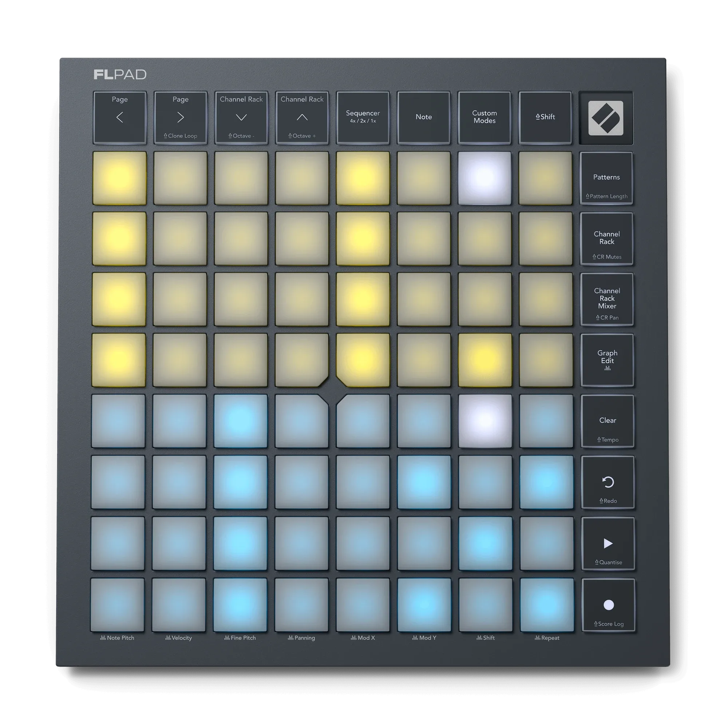
Task: Tap the pad above the Velocity label
Action: click(x=179, y=605)
